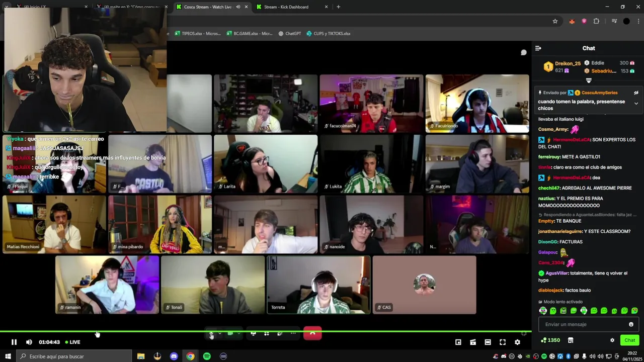
Task: Open the call more-options ellipsis
Action: 293,333
